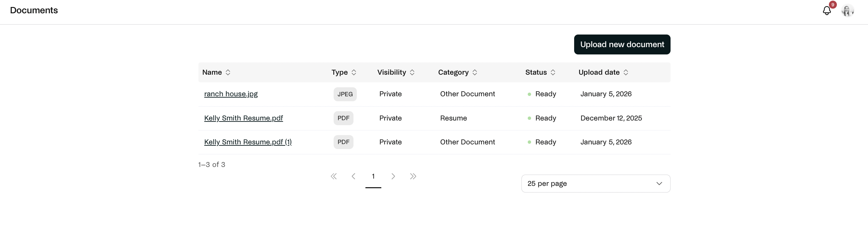868x239 pixels.
Task: Go to previous page arrow
Action: click(353, 176)
